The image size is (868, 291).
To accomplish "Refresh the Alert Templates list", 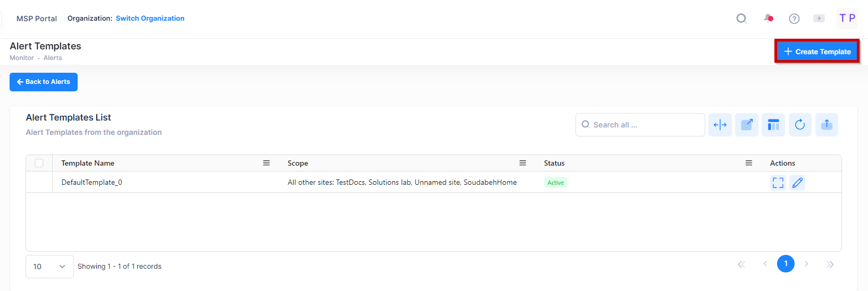I will (800, 125).
